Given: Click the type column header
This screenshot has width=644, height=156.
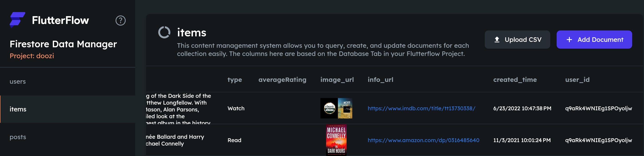Looking at the screenshot, I should 234,80.
